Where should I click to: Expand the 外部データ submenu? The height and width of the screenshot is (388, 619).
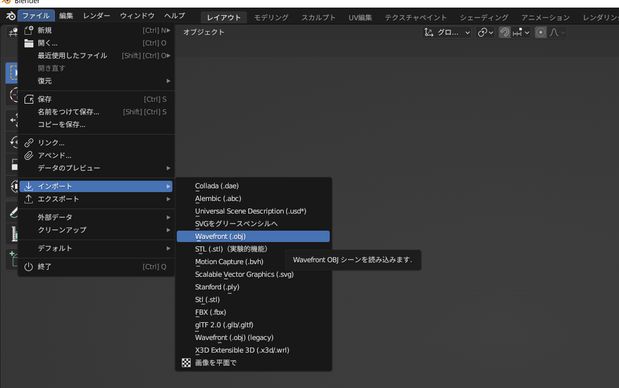pos(96,217)
